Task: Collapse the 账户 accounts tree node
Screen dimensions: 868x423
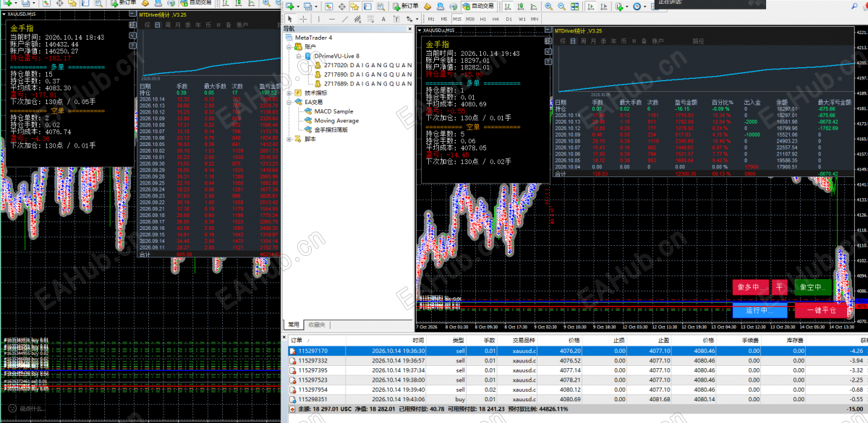Action: click(x=290, y=46)
